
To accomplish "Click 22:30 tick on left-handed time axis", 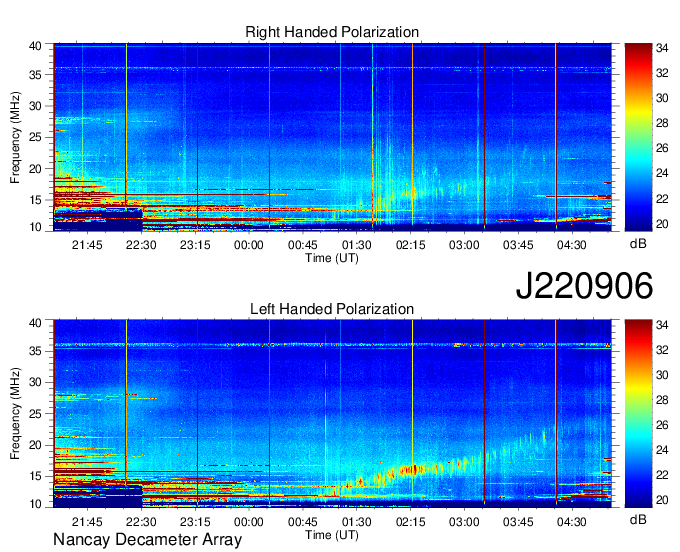I will coord(141,522).
